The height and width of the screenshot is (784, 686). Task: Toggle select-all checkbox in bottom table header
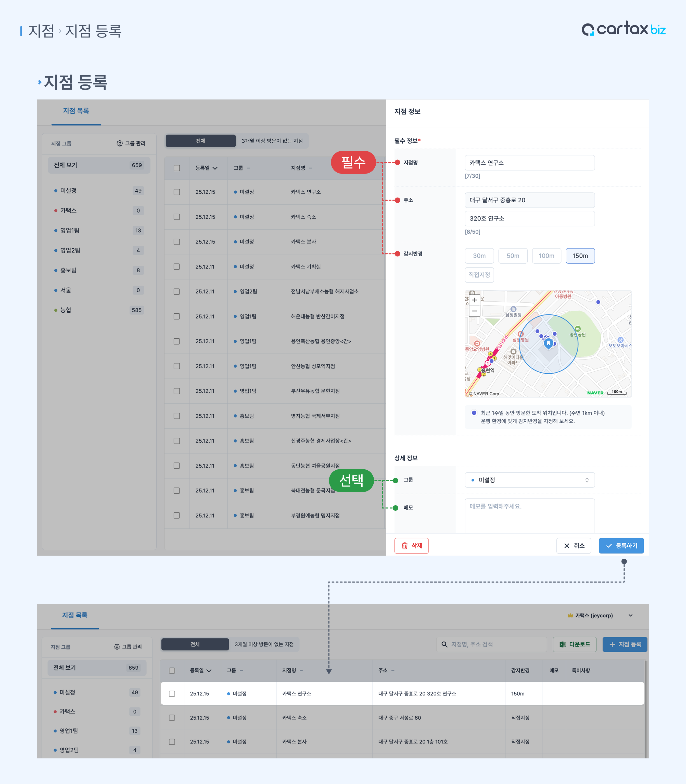coord(172,670)
